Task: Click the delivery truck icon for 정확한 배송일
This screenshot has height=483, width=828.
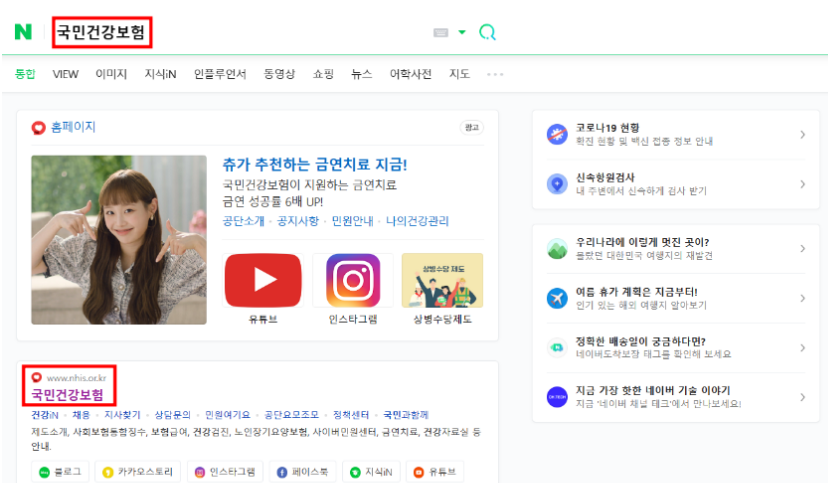Action: coord(557,347)
